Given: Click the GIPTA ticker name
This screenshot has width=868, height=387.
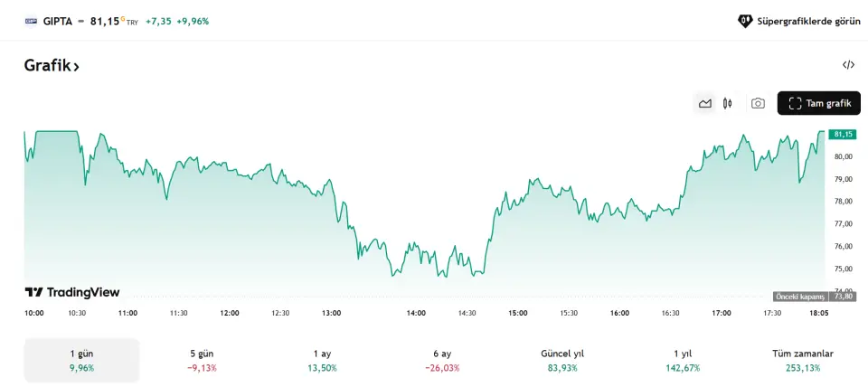Looking at the screenshot, I should coord(58,20).
